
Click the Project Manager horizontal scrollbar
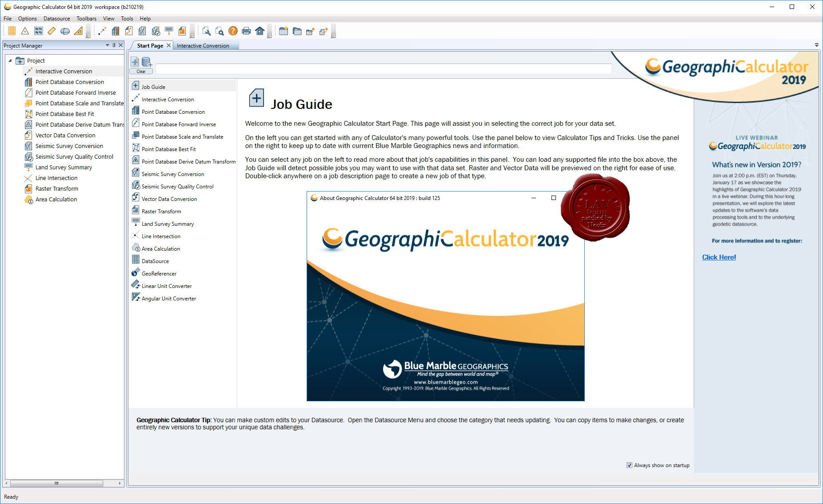pos(56,483)
